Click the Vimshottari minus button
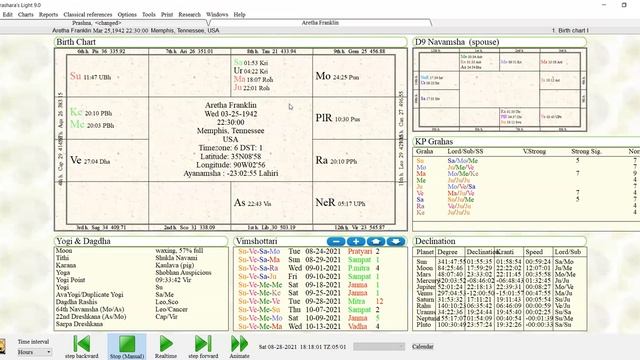The image size is (640, 360). pos(336,241)
